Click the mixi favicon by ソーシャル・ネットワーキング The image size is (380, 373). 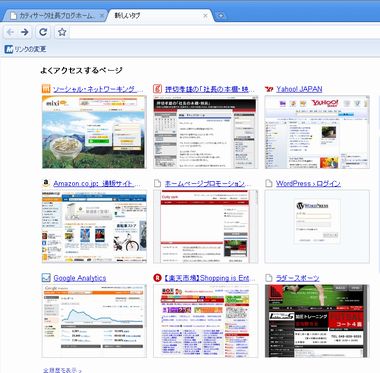pyautogui.click(x=46, y=89)
